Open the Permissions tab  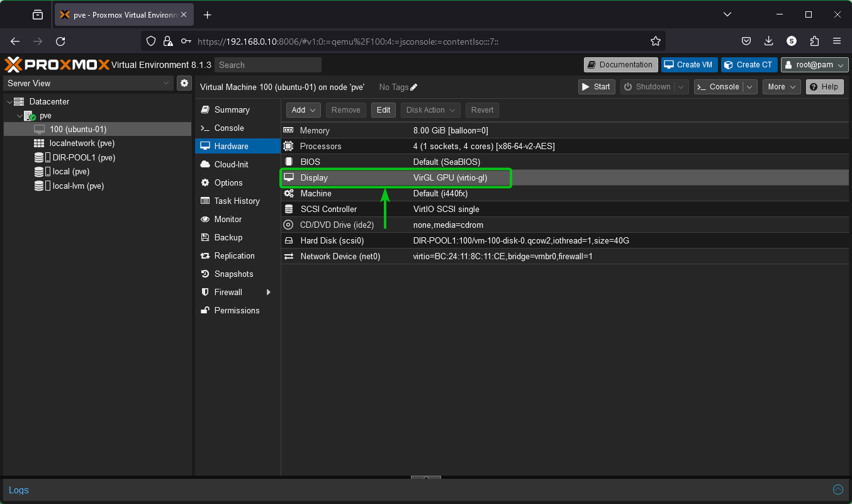[237, 310]
